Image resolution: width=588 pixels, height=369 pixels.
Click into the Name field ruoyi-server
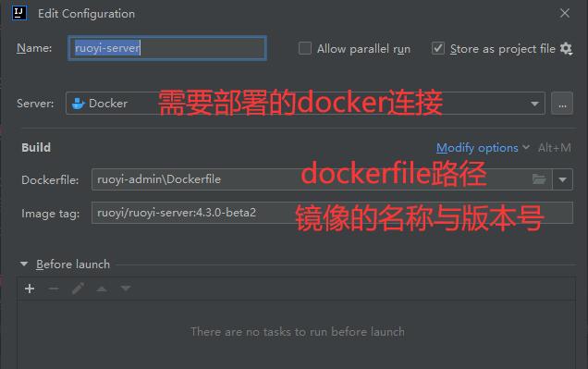coord(167,48)
